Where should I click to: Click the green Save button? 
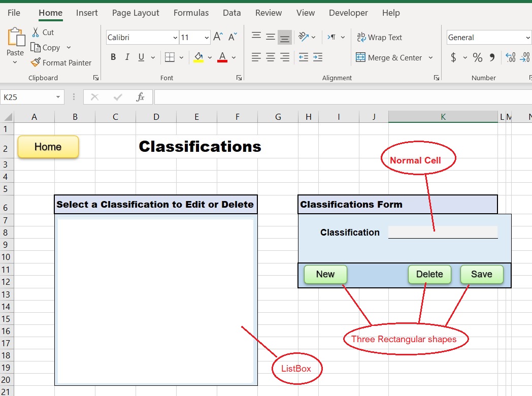pos(481,274)
